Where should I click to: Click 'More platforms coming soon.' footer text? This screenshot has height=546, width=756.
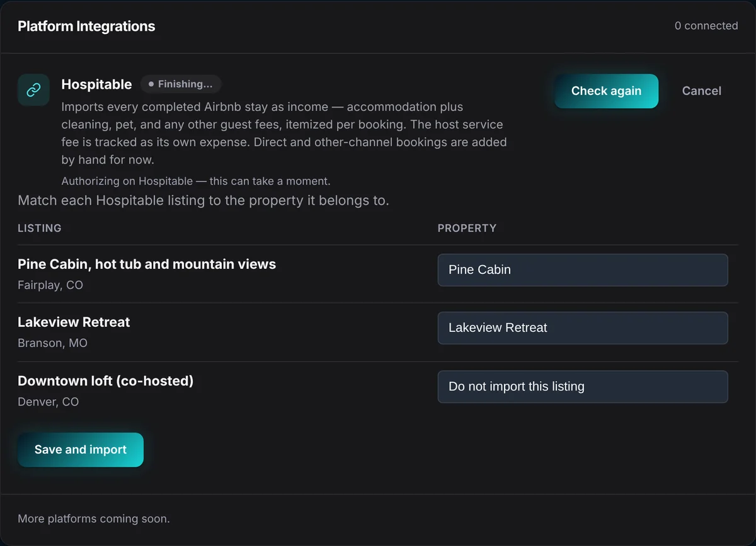(94, 519)
